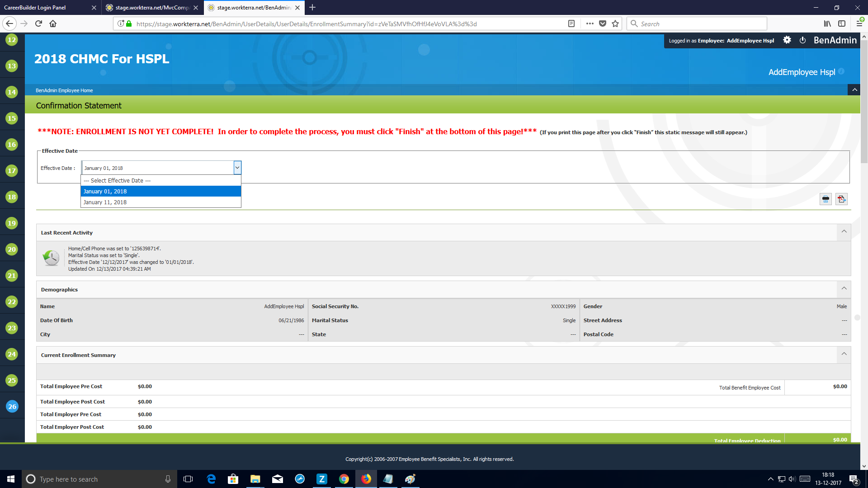Click step 26 circle in sidebar
868x488 pixels.
pos(12,406)
